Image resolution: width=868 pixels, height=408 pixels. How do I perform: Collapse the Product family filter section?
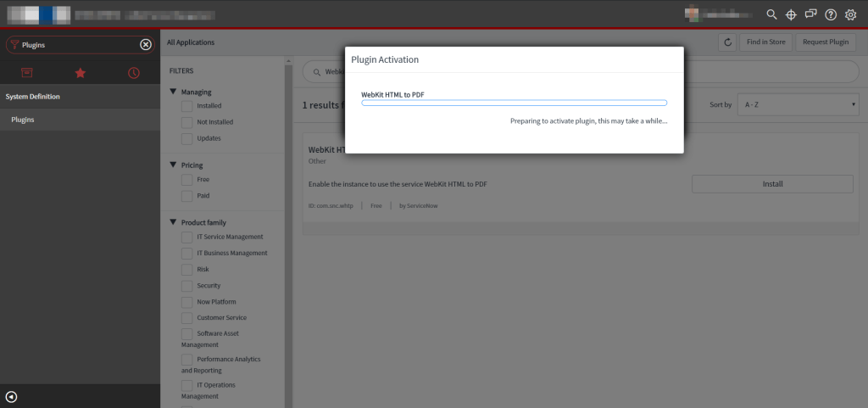pos(174,222)
